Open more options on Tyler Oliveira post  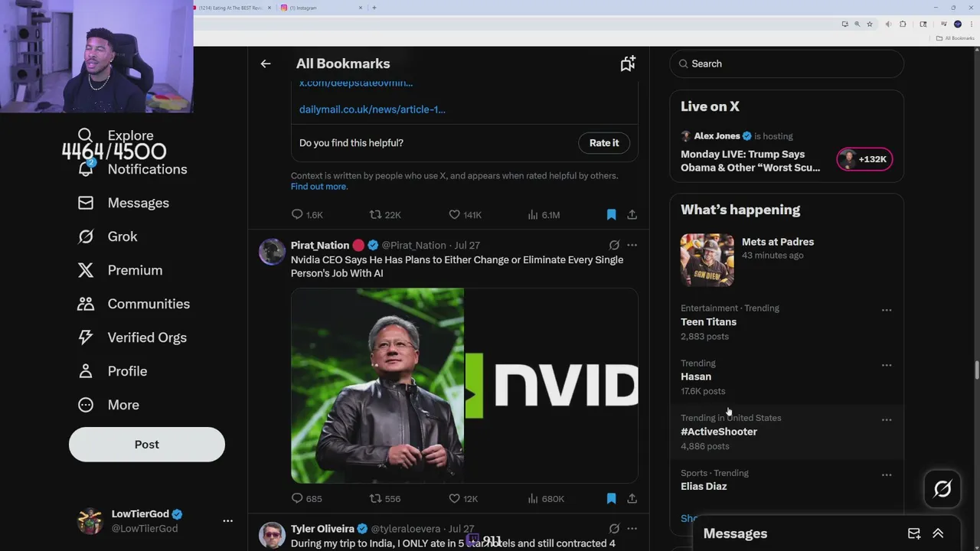point(632,528)
